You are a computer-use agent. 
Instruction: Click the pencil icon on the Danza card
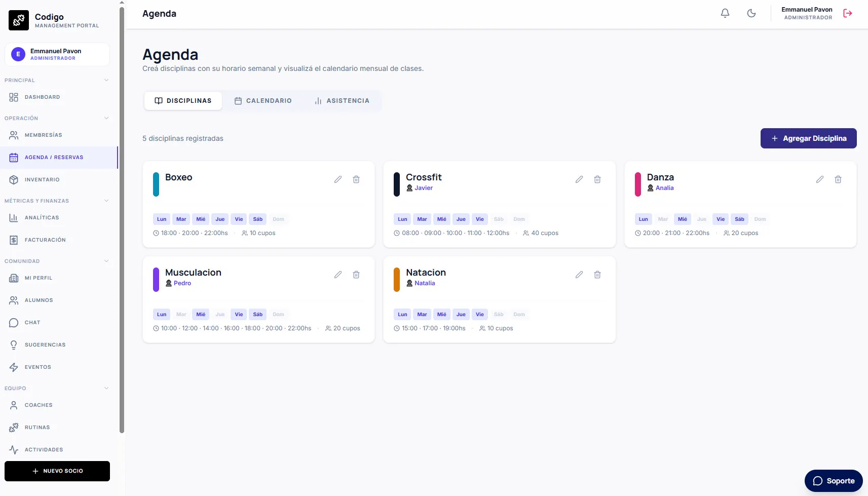click(x=820, y=179)
